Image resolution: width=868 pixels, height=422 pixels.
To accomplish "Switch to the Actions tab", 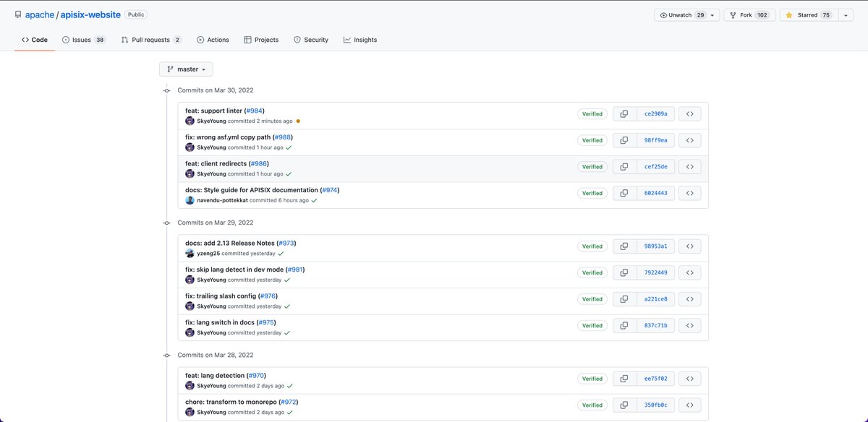I will 213,40.
